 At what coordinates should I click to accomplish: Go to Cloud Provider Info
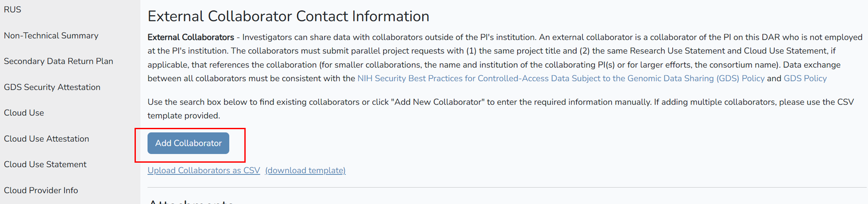pos(41,190)
